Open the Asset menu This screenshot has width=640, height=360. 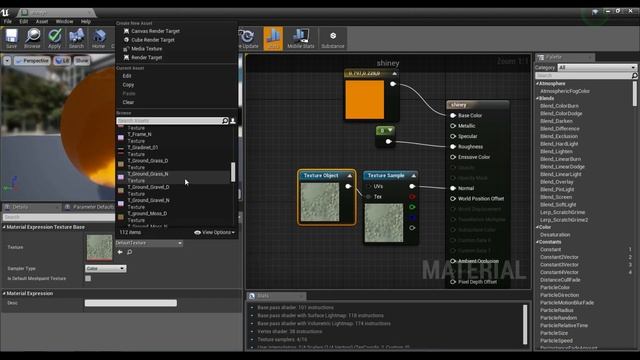pos(42,22)
